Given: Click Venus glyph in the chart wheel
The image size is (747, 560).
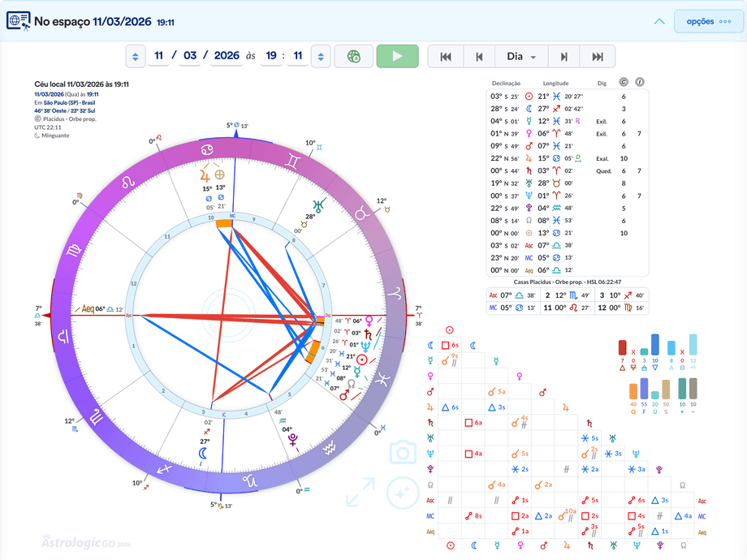Looking at the screenshot, I should (369, 321).
